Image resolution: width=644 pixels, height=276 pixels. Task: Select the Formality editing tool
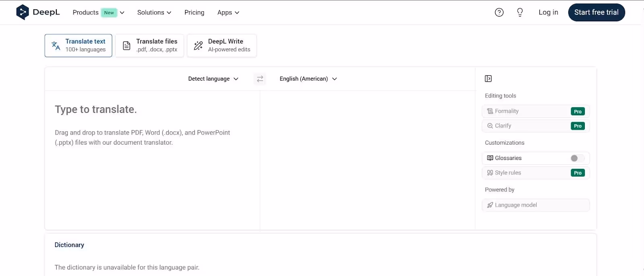pos(535,111)
